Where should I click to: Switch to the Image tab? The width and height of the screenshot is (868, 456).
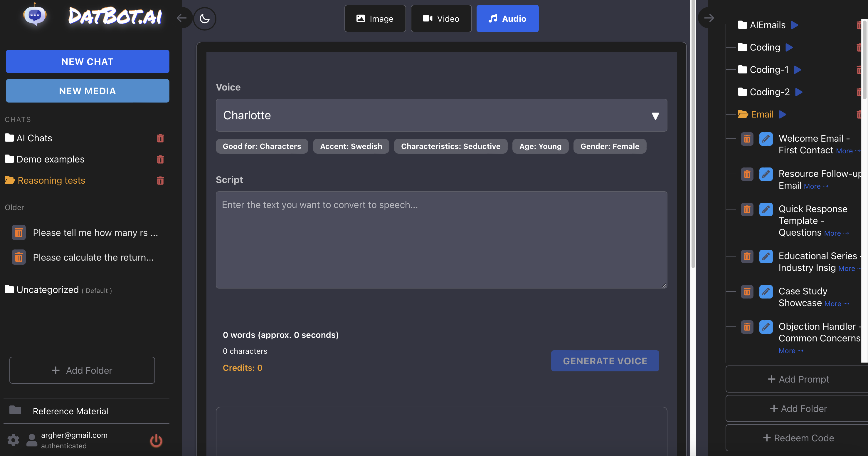[x=375, y=19]
